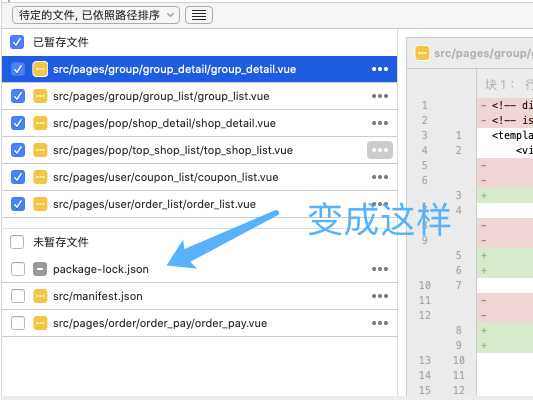
Task: Check the 未暂存文件 unstaged files checkbox
Action: [x=17, y=242]
